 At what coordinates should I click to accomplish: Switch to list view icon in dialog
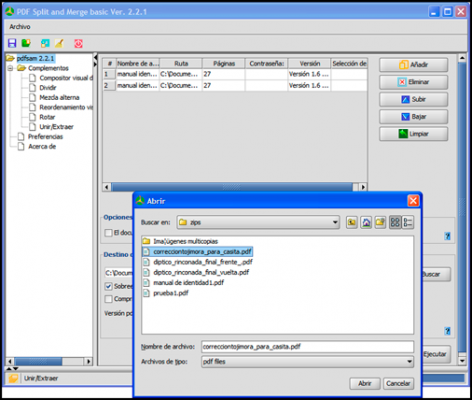point(395,222)
